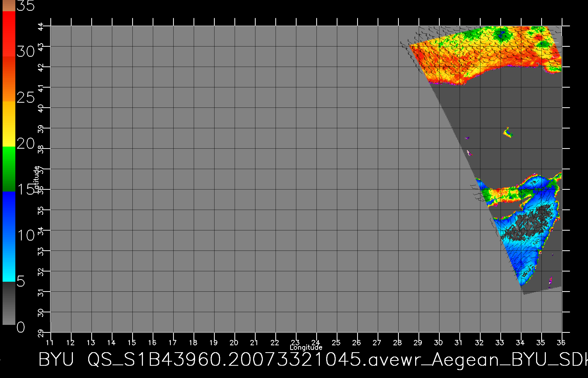Click longitude tick label '31'
Screen dimensions: 588x378
coord(459,342)
